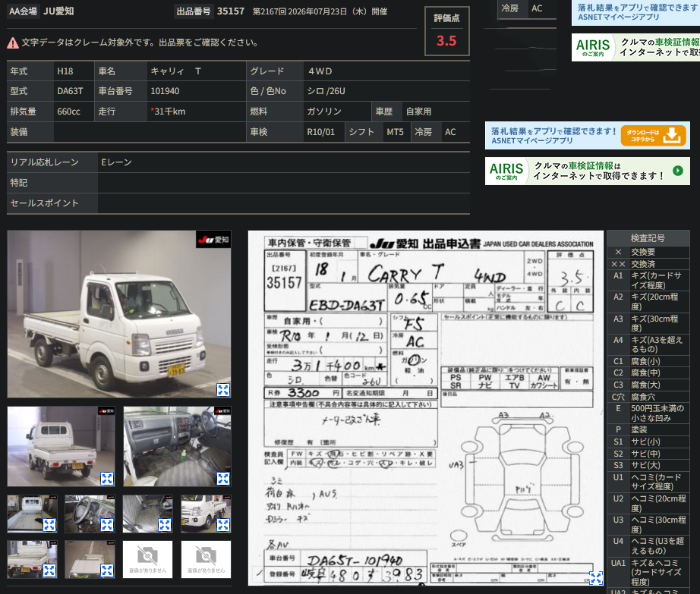This screenshot has width=700, height=594.
Task: Select the grade value 4WD
Action: [x=320, y=71]
